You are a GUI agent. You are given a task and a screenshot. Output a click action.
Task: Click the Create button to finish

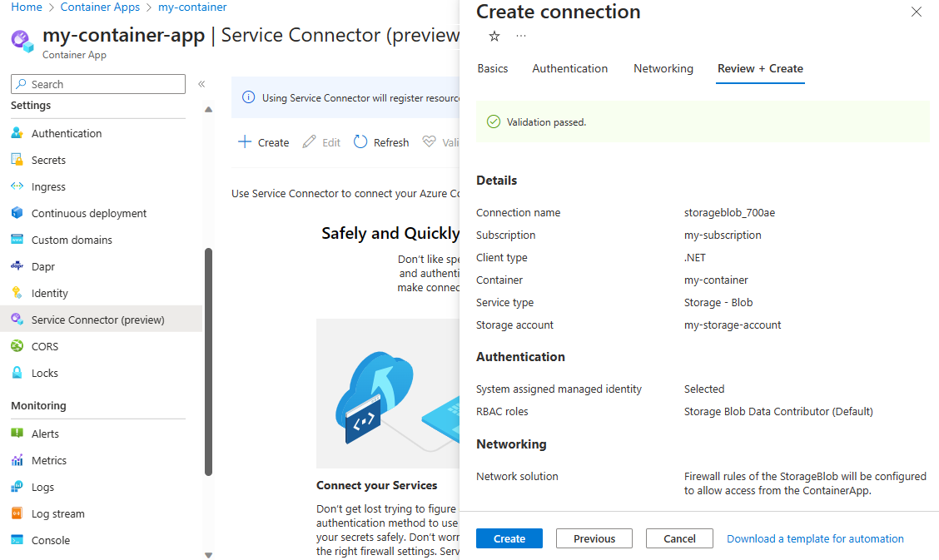click(x=509, y=538)
